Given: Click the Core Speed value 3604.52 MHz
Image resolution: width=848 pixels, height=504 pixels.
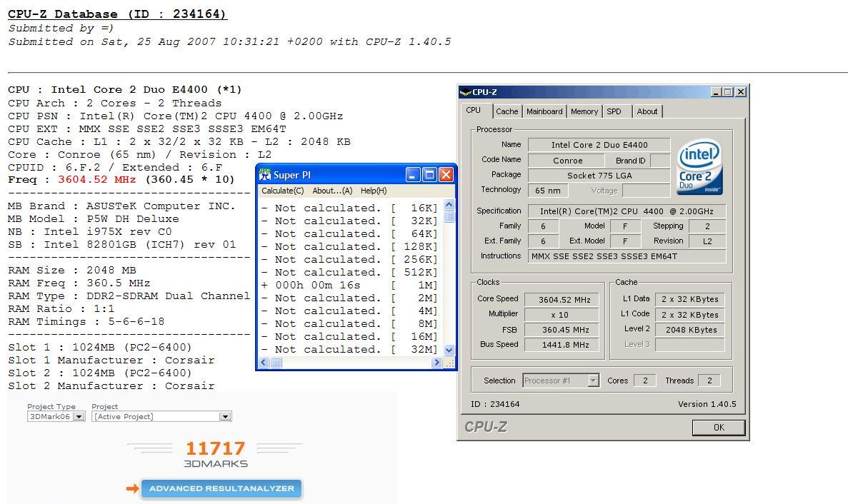Looking at the screenshot, I should click(x=562, y=300).
